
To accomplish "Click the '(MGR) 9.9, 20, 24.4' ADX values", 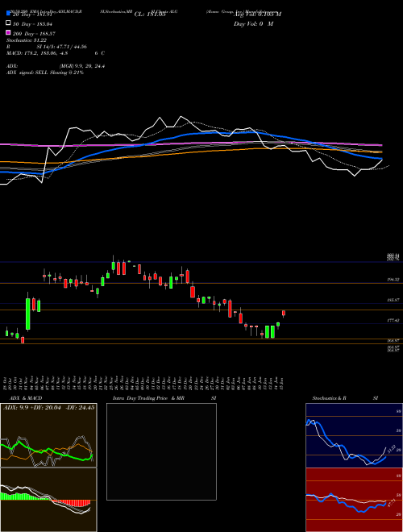I will 82,66.
